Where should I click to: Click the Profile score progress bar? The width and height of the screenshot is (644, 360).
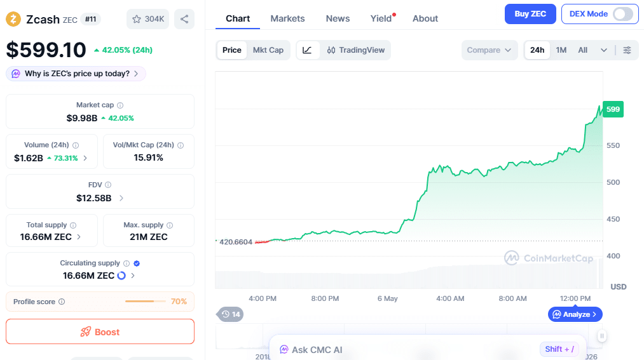click(x=146, y=302)
